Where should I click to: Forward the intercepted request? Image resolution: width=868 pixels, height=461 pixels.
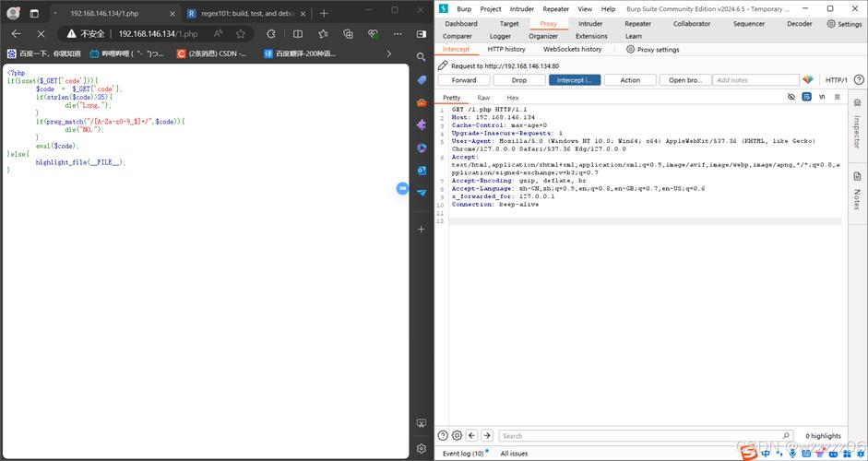pyautogui.click(x=464, y=80)
